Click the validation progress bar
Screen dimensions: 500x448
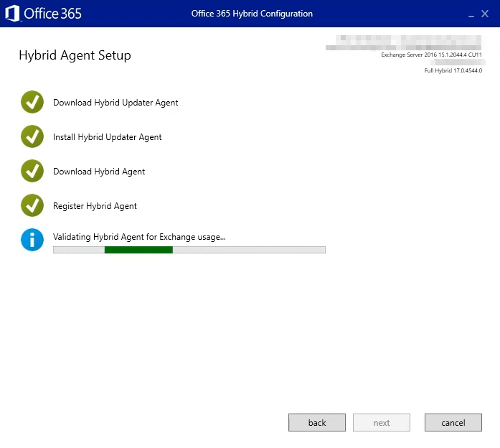pyautogui.click(x=189, y=250)
